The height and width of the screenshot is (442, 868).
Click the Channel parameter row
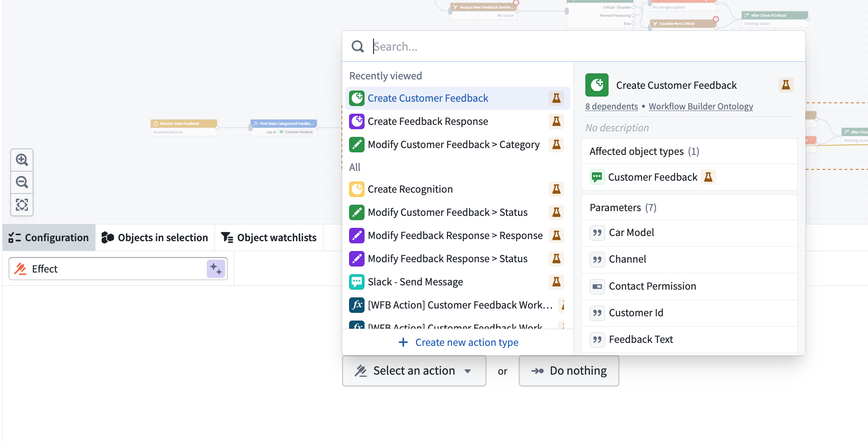click(690, 259)
